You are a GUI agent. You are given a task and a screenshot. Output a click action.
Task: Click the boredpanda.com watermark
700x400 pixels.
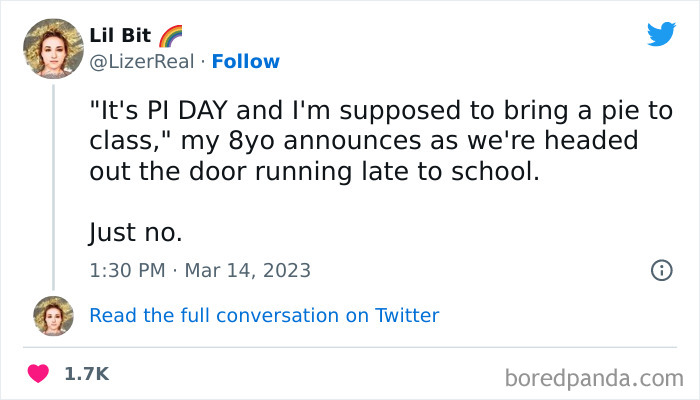[593, 377]
